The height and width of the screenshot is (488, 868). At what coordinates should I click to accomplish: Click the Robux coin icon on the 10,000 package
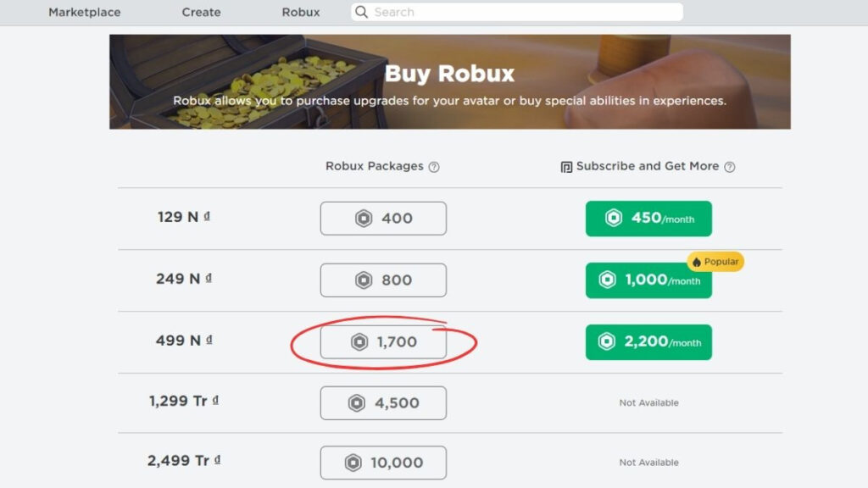coord(353,463)
